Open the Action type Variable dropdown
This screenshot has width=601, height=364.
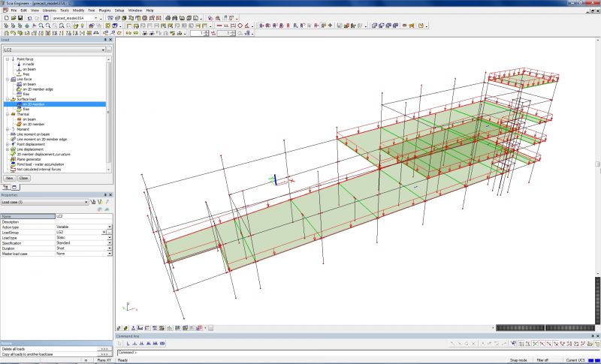110,227
